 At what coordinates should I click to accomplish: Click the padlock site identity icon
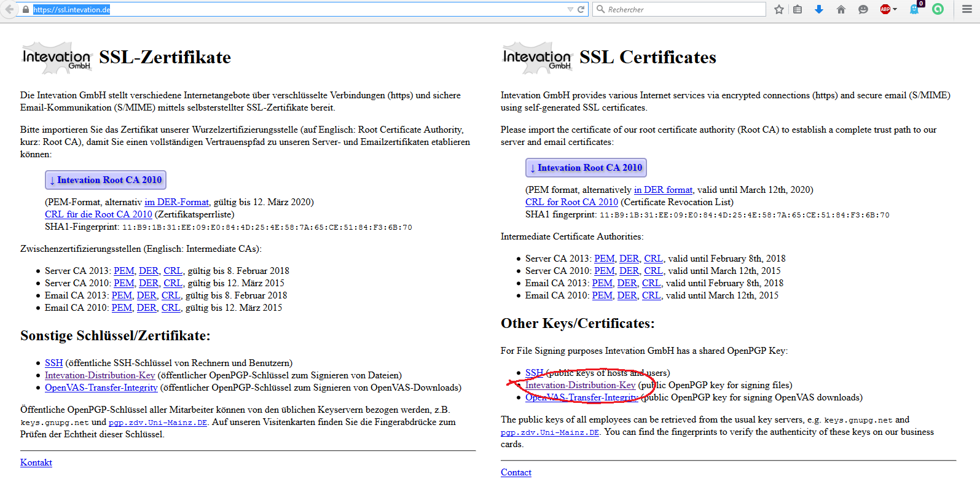click(x=25, y=10)
